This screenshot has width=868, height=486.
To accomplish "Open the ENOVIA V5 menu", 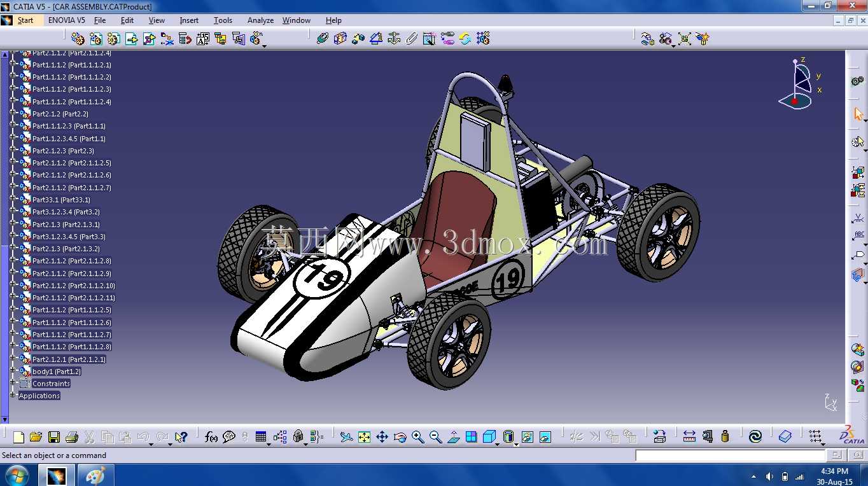I will click(x=67, y=20).
